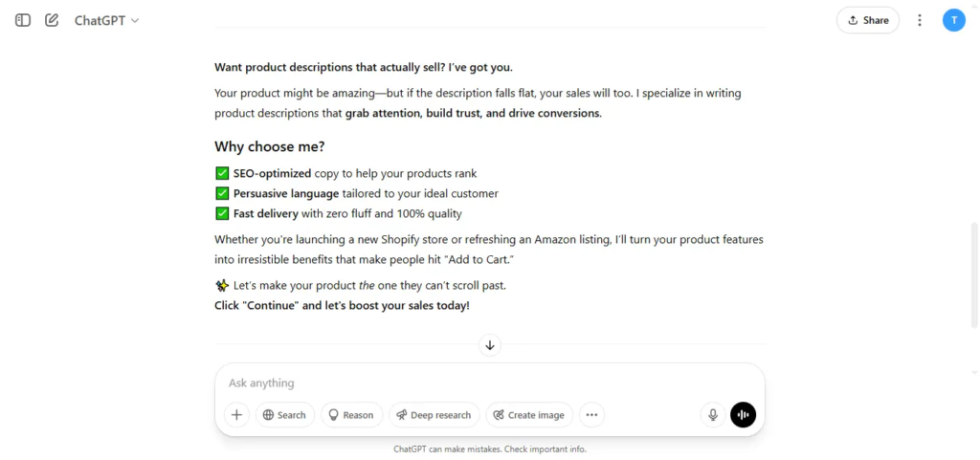The image size is (980, 460).
Task: Toggle the Reason mode button
Action: [351, 414]
